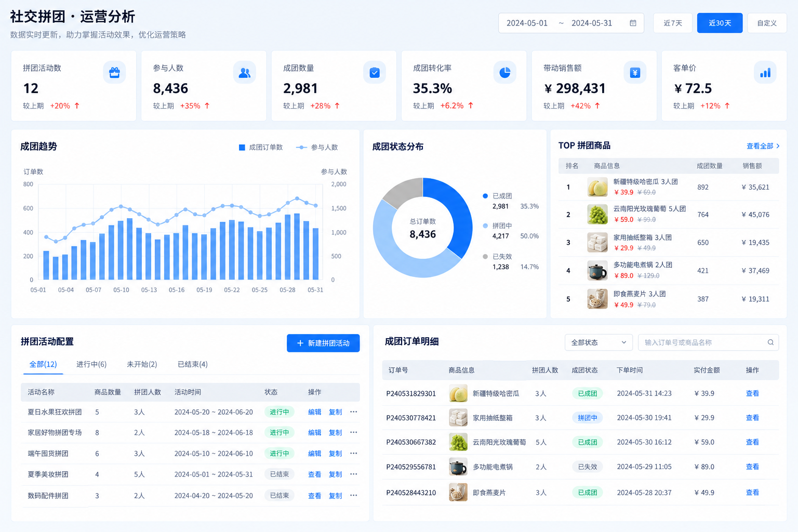Select the 近7天 range button
The image size is (798, 532).
tap(673, 23)
